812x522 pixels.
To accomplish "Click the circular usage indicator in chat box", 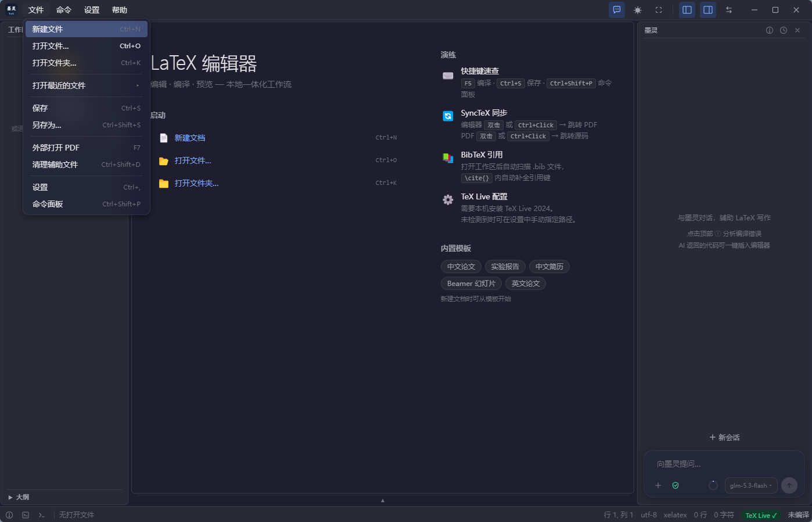I will (x=713, y=485).
